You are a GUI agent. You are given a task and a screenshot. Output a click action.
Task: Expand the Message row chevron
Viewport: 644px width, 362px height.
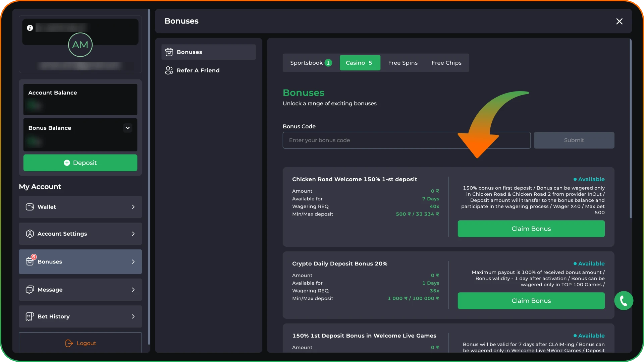pos(133,290)
